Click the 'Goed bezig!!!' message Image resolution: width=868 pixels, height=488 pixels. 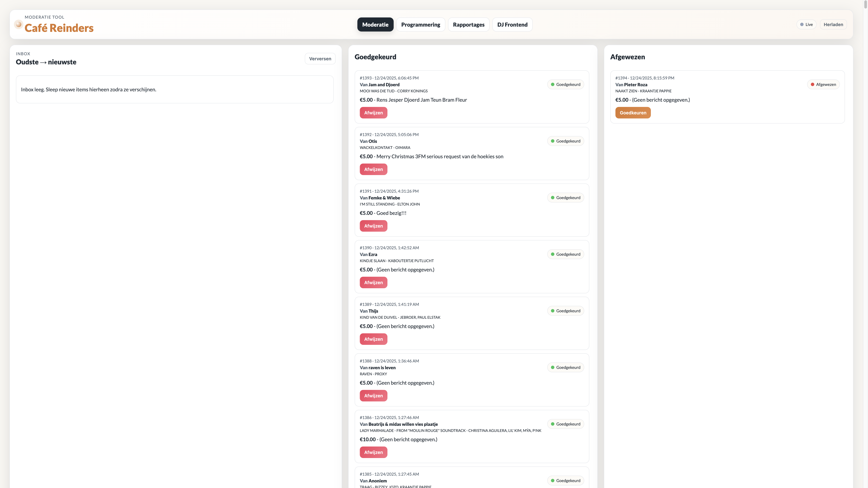click(x=391, y=213)
